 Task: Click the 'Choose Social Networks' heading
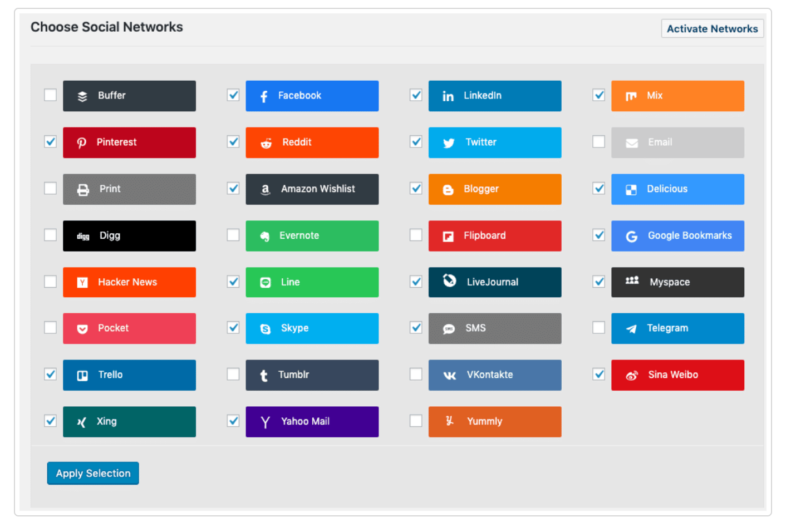(107, 27)
